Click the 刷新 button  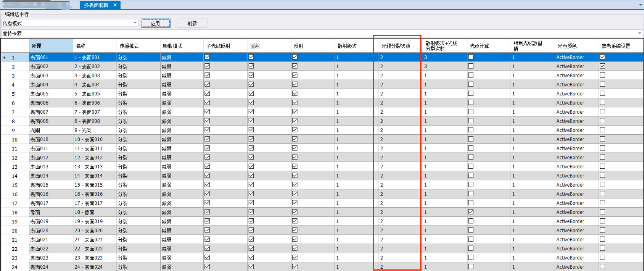point(192,23)
